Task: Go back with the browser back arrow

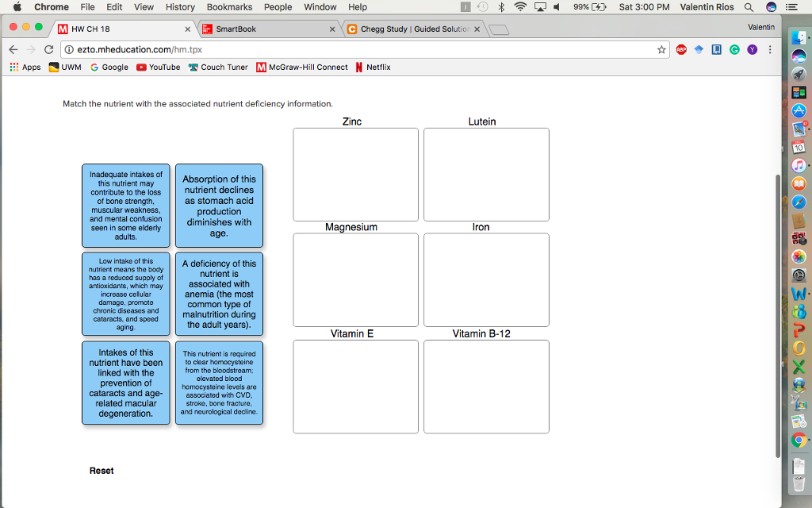Action: coord(13,50)
